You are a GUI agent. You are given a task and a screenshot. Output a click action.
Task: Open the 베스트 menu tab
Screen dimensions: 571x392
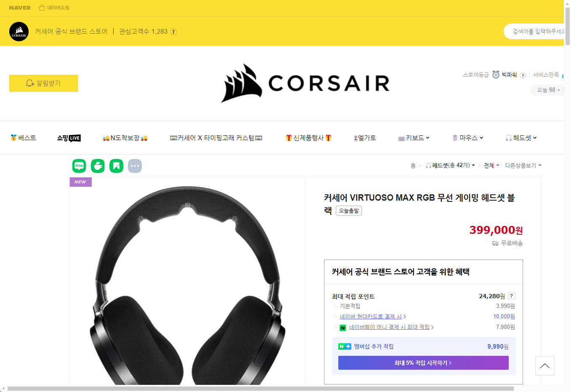coord(24,138)
